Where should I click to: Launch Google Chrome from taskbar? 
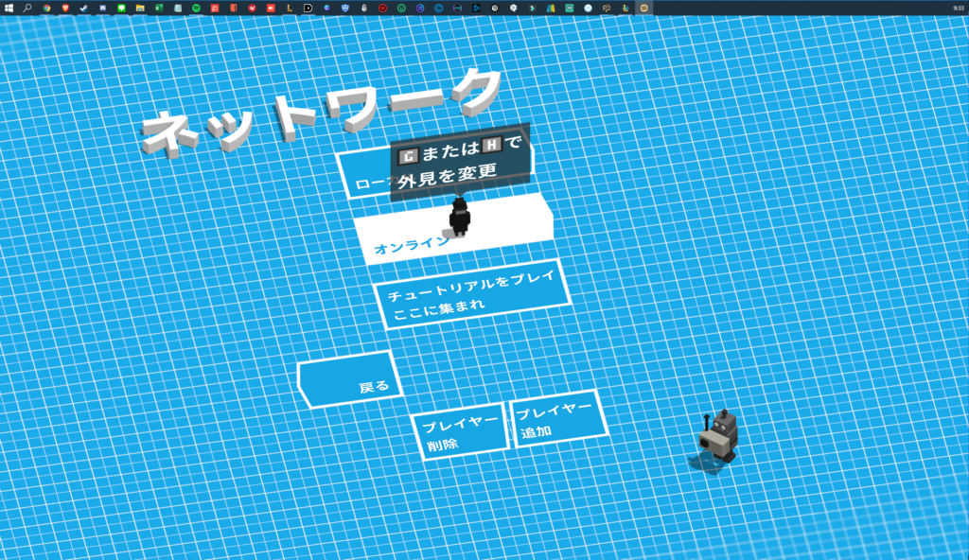[46, 7]
